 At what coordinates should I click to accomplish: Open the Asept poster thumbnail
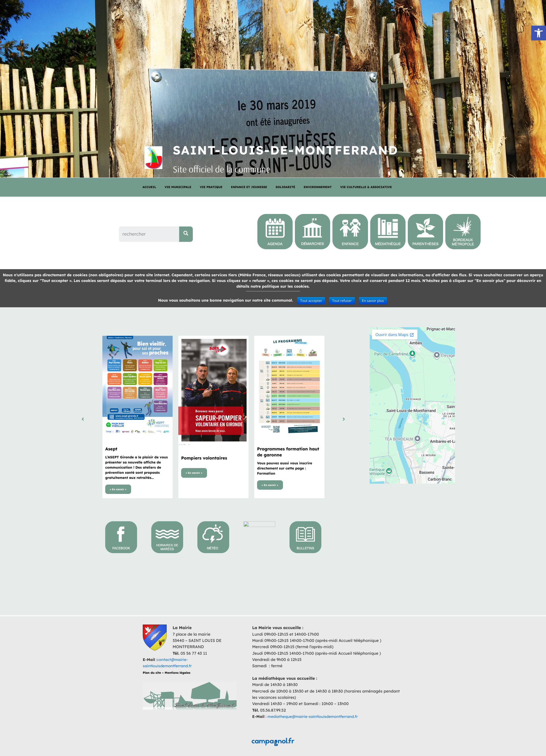pyautogui.click(x=137, y=386)
